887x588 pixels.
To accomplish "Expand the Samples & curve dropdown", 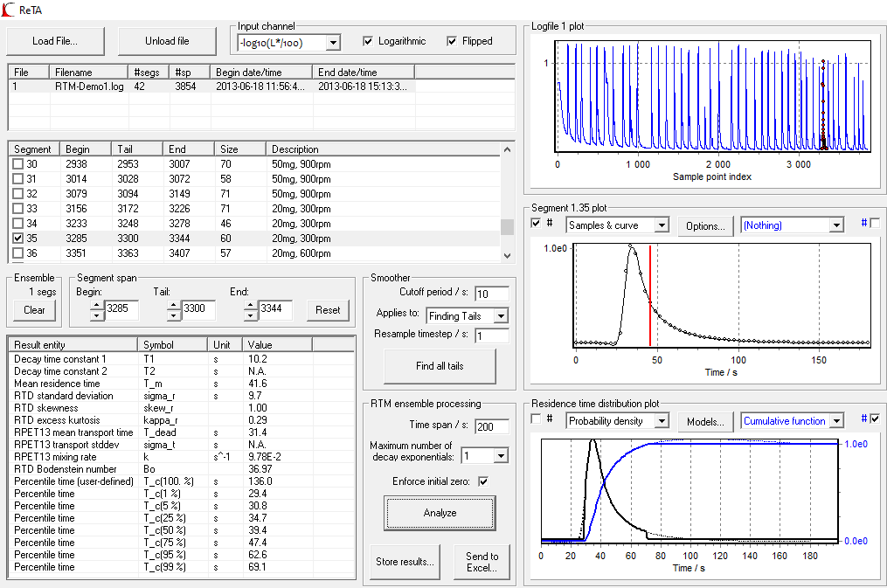I will coord(662,225).
